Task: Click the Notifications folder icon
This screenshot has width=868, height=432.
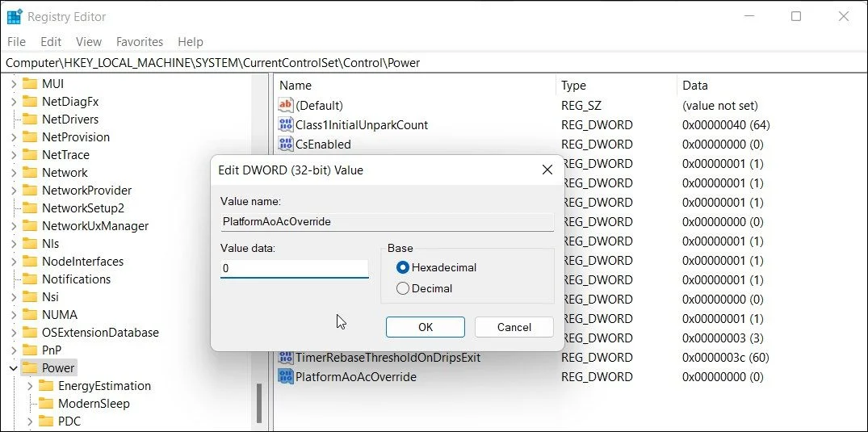Action: coord(29,279)
